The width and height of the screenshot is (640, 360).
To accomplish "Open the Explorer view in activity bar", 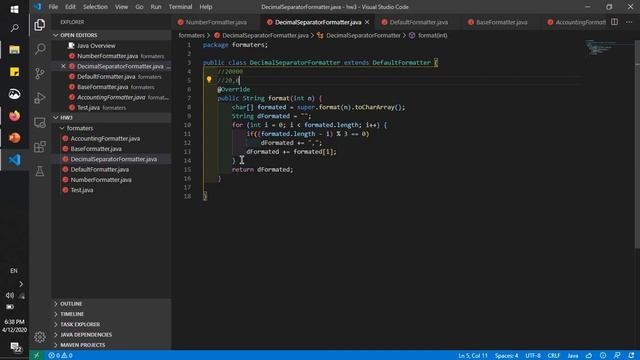I will (40, 25).
